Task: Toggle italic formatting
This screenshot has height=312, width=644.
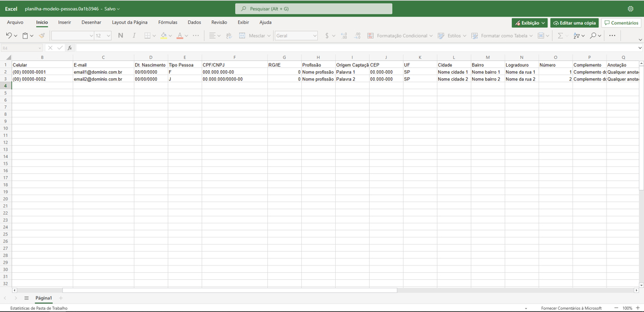Action: click(x=134, y=36)
